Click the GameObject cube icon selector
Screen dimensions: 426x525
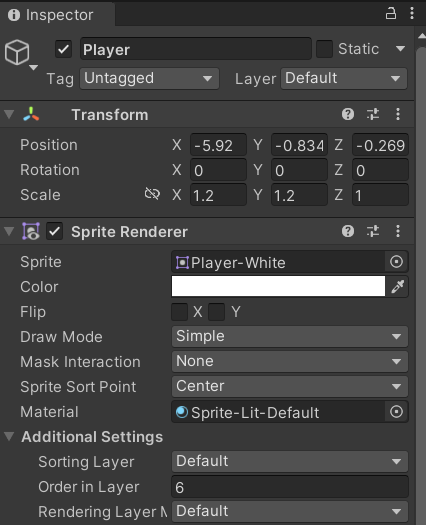coord(17,53)
